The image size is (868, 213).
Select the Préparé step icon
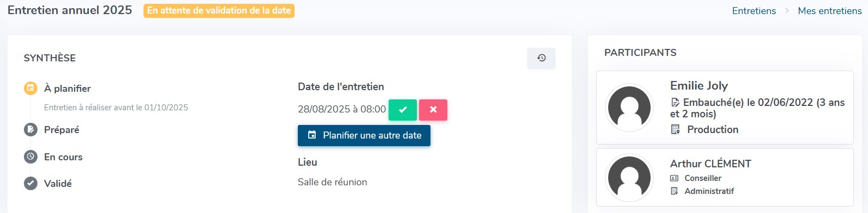click(31, 129)
